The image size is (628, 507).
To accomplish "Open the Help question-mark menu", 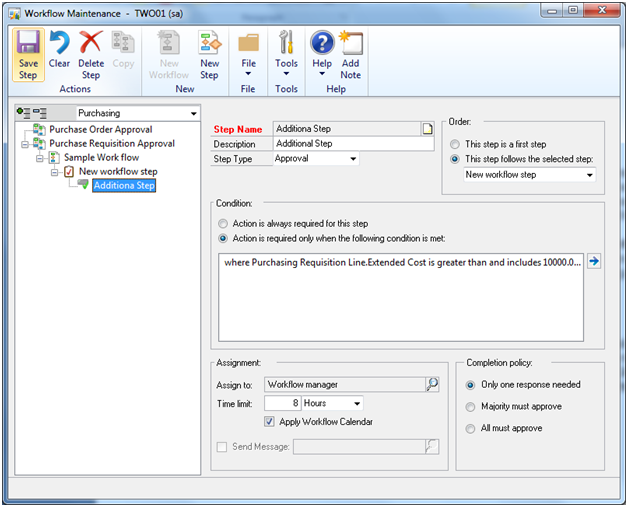I will tap(322, 53).
